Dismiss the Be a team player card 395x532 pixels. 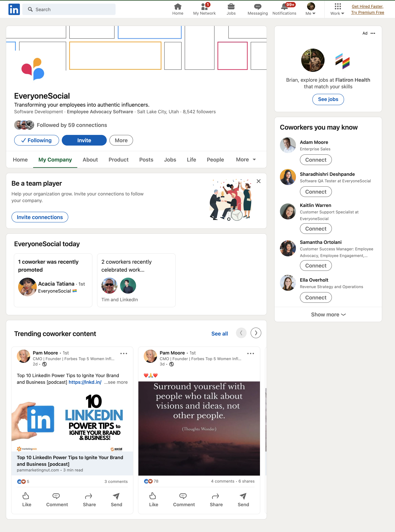click(258, 181)
